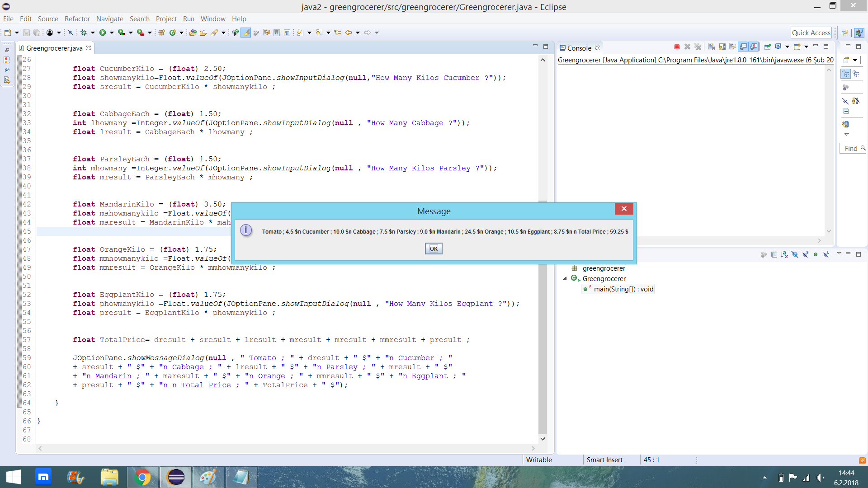The height and width of the screenshot is (488, 868).
Task: Click Remove All Terminated Launches icon
Action: [698, 47]
